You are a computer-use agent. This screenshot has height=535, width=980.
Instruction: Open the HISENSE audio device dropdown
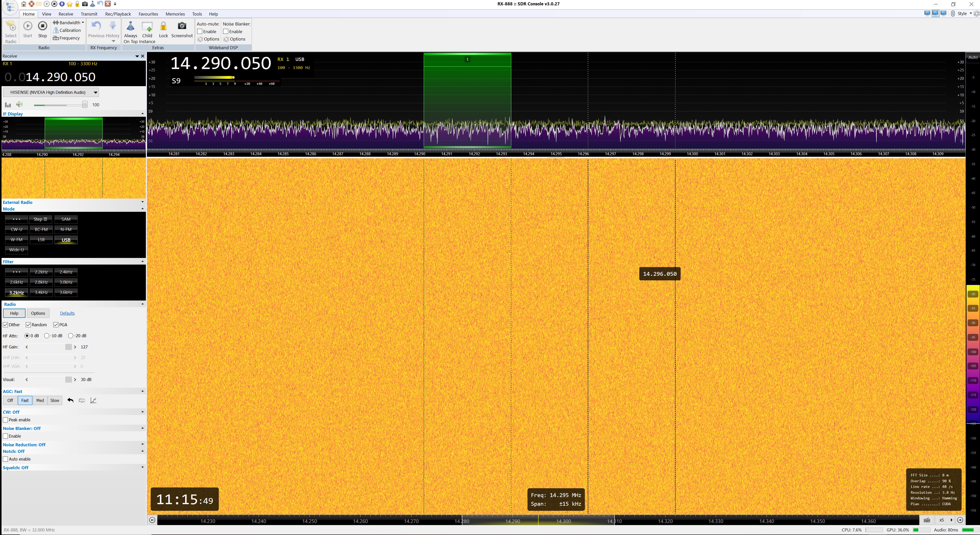95,93
